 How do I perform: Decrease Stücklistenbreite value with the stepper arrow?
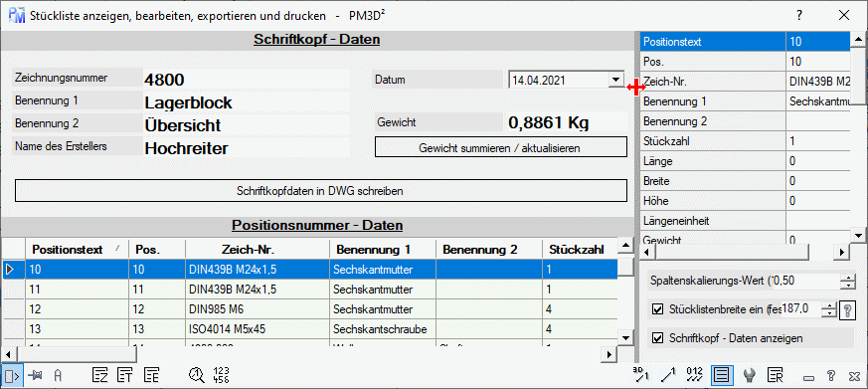(828, 313)
